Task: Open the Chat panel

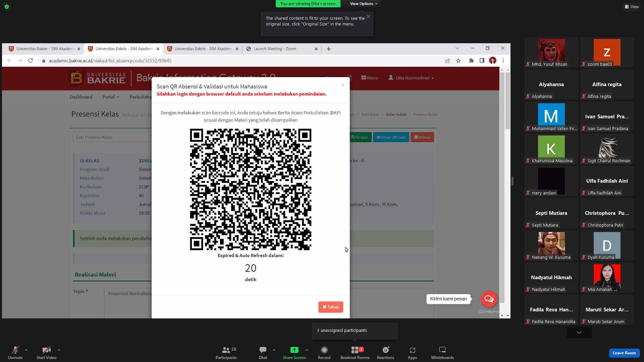Action: click(263, 353)
